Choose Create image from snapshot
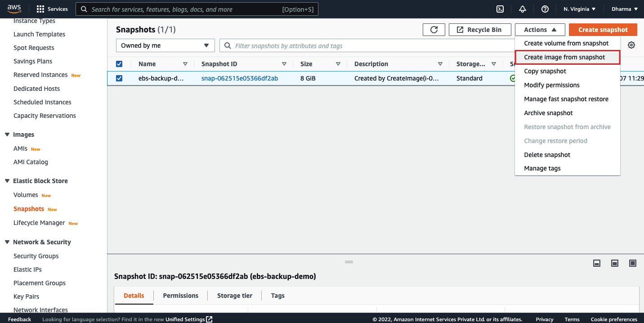644x323 pixels. tap(568, 57)
